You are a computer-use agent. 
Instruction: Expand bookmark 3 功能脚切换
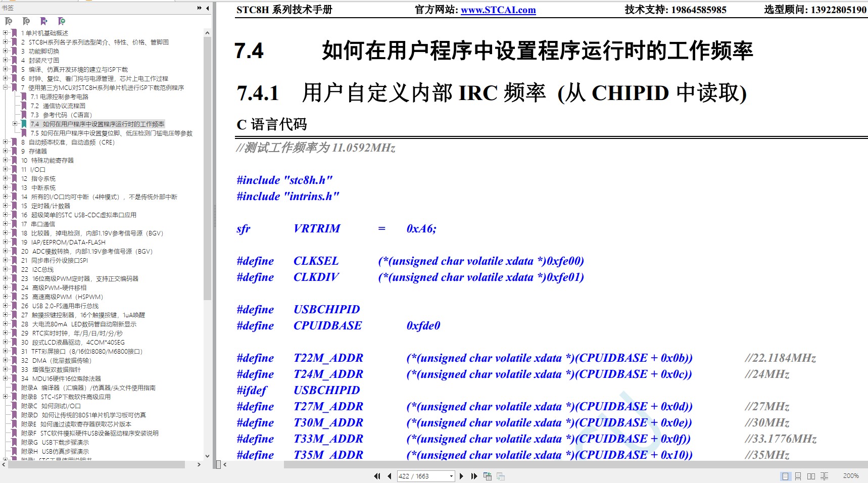(6, 51)
